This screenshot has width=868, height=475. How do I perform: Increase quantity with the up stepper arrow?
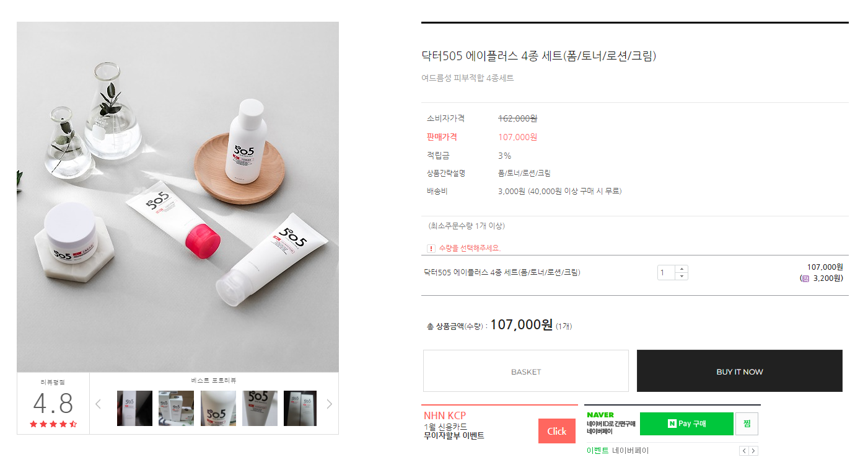[682, 269]
